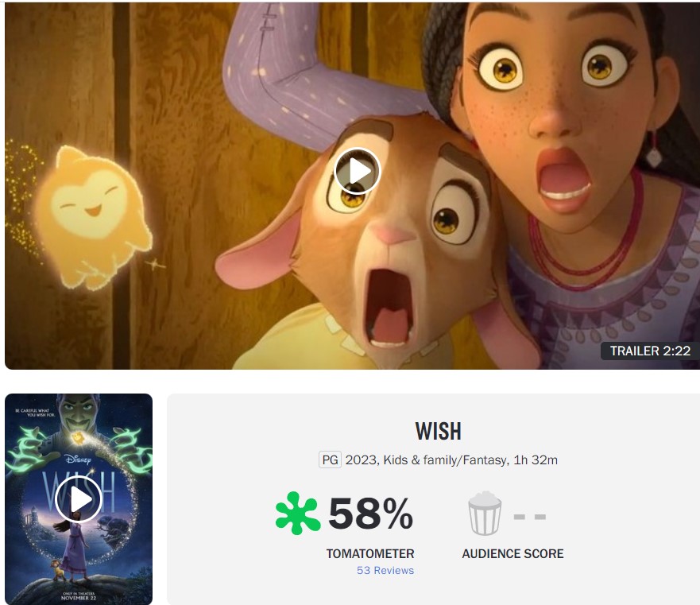Image resolution: width=700 pixels, height=605 pixels.
Task: Click the popcorn bucket audience score icon
Action: (485, 513)
